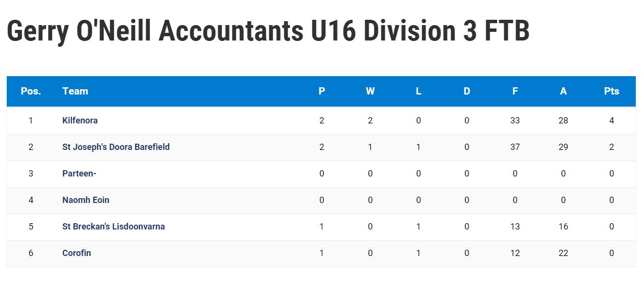The width and height of the screenshot is (644, 283).
Task: Click the L (losses) column header
Action: (x=419, y=91)
